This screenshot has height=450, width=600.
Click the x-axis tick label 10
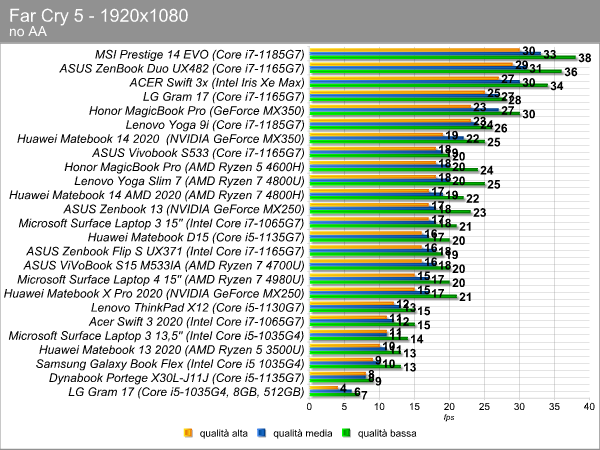coord(379,407)
